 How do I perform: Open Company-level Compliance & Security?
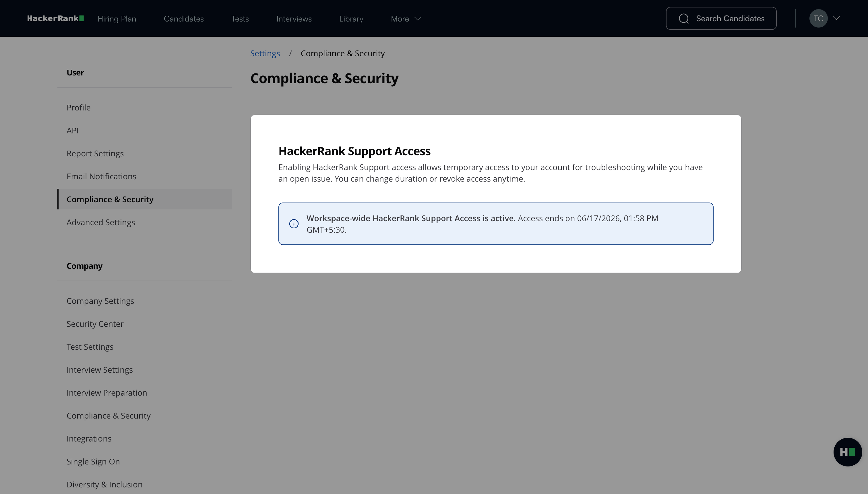[108, 416]
